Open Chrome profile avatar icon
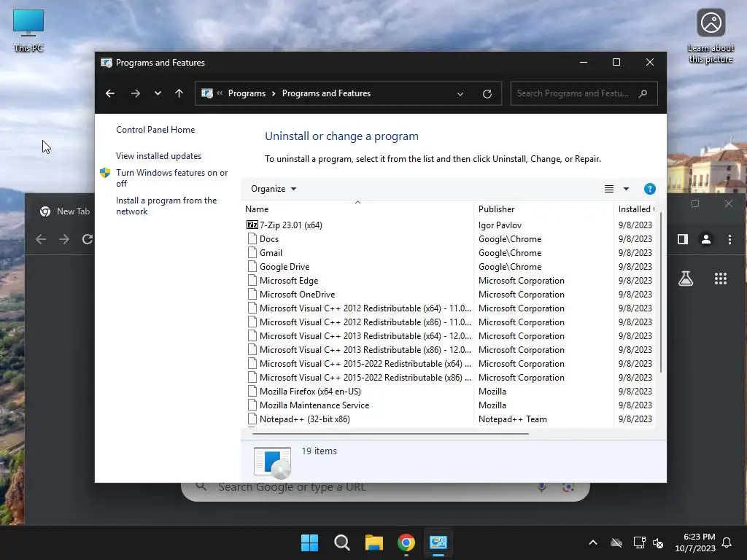The width and height of the screenshot is (747, 560). click(706, 239)
